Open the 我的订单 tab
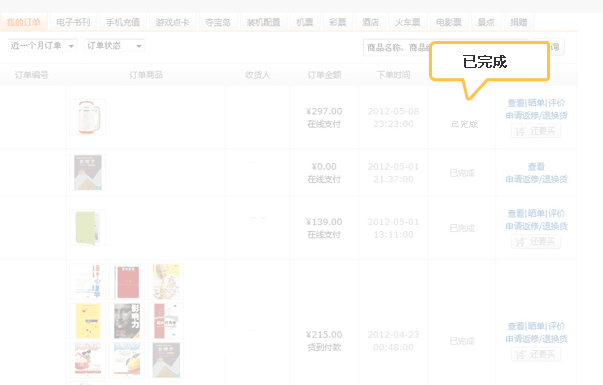 click(x=24, y=22)
